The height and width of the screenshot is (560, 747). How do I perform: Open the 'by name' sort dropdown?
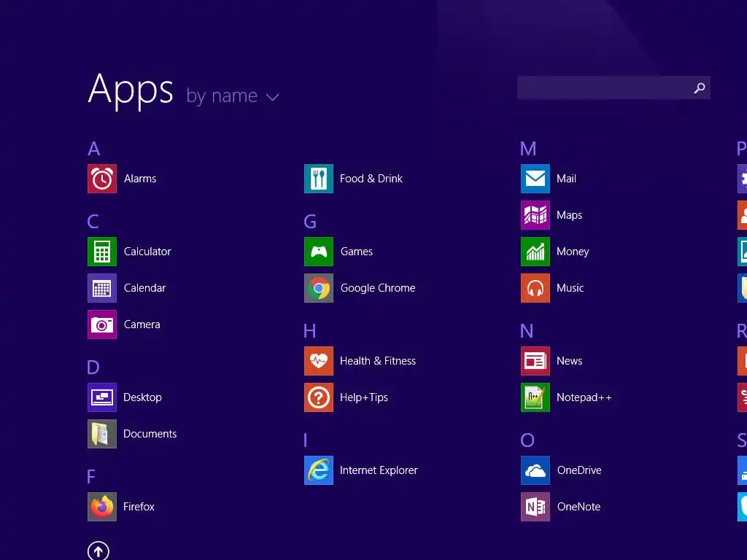pos(233,96)
